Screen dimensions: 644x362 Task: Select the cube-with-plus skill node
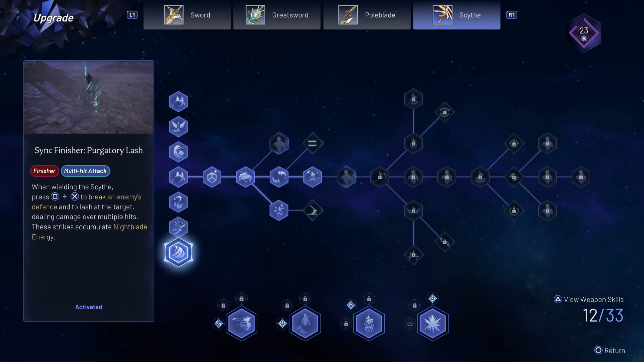pos(212,177)
